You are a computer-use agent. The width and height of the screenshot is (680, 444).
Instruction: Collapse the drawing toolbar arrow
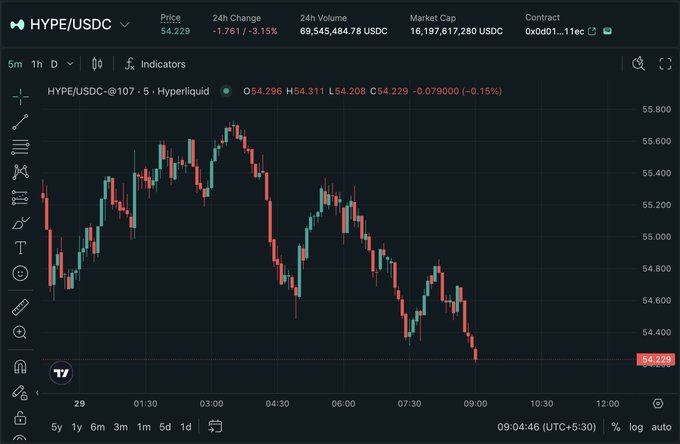(x=38, y=392)
